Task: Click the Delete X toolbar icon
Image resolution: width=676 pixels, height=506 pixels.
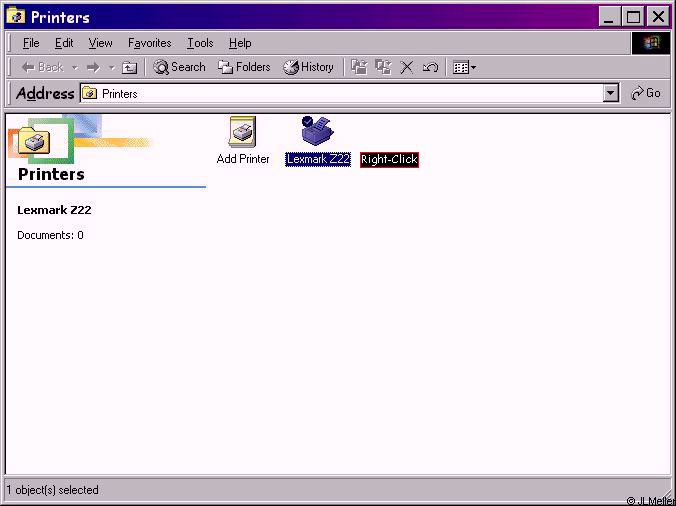Action: 407,67
